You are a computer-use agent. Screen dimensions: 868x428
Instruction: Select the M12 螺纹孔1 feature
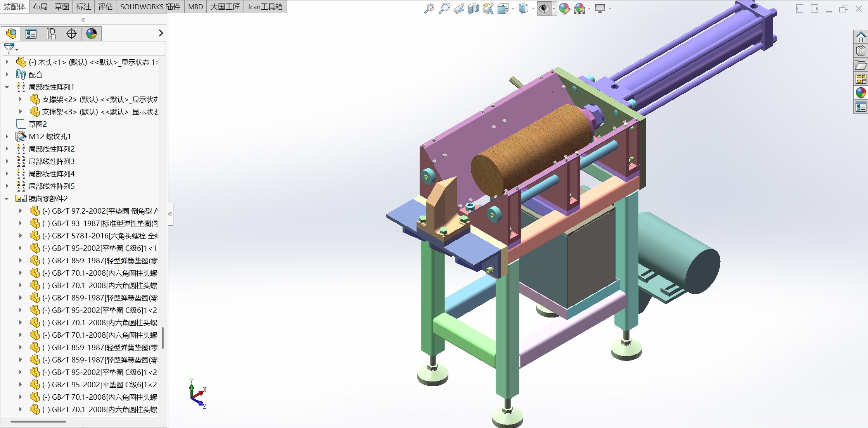pyautogui.click(x=50, y=136)
